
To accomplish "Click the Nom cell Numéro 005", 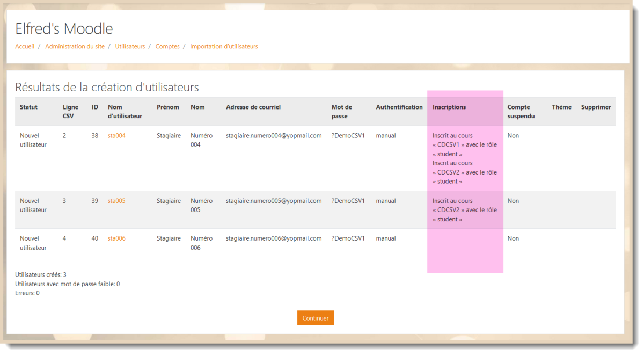I will pos(201,205).
